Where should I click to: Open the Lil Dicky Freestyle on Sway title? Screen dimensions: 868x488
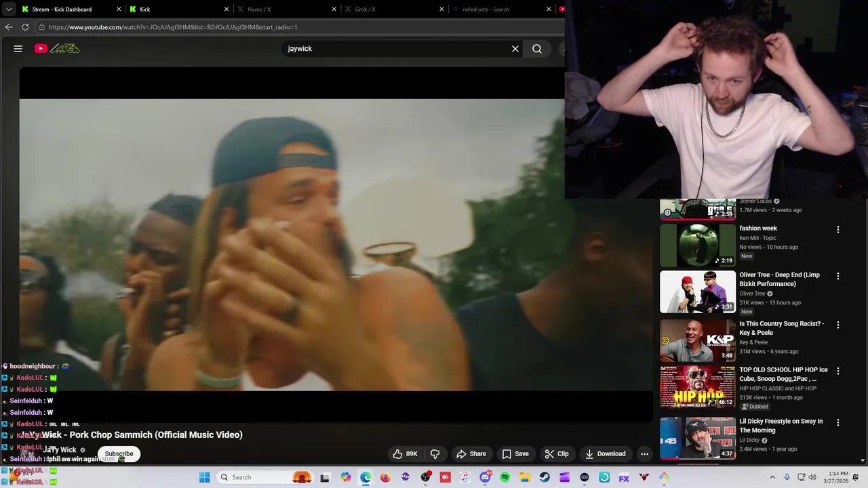pyautogui.click(x=781, y=426)
